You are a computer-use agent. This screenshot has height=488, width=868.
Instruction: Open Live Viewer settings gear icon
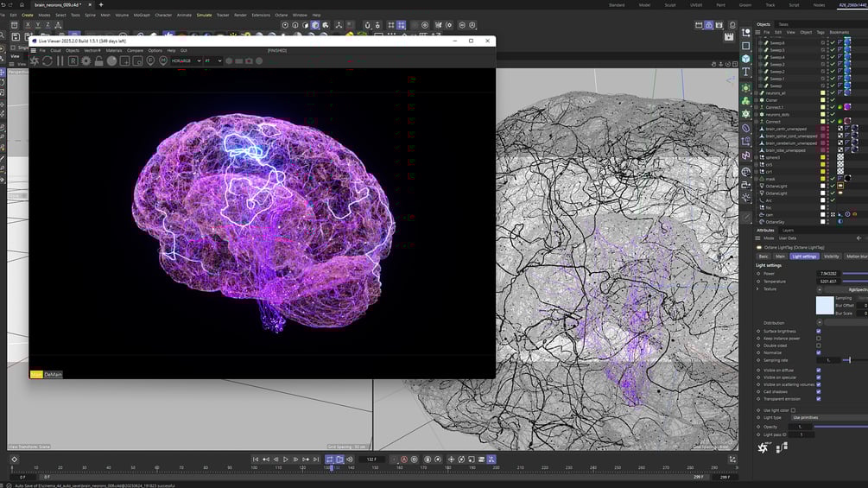tap(86, 60)
